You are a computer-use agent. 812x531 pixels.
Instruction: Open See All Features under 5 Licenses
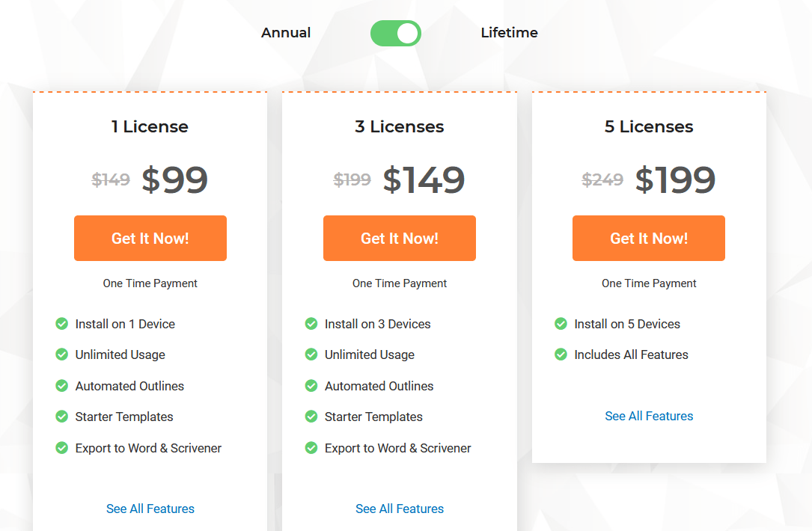pos(648,416)
